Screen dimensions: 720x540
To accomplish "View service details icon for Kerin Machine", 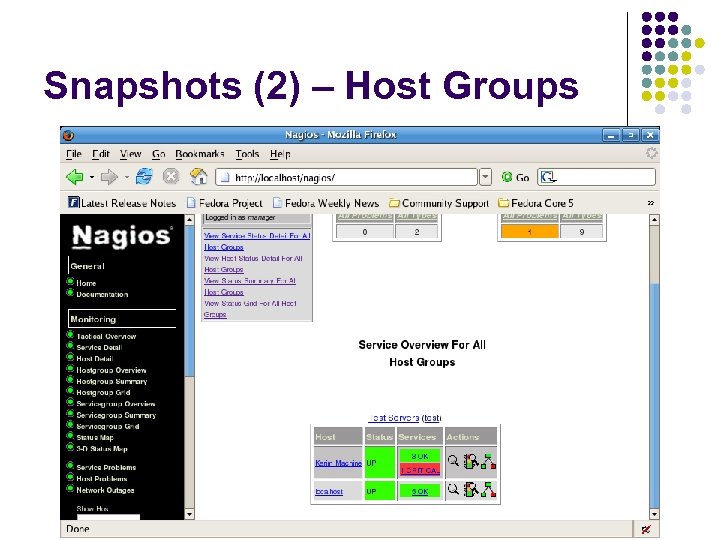I will [x=471, y=461].
